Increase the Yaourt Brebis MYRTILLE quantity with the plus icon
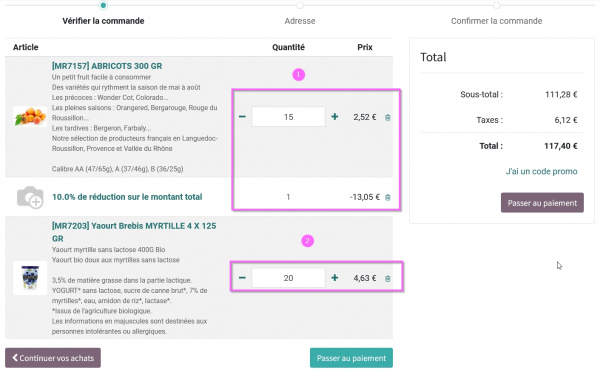The image size is (600, 372). pyautogui.click(x=335, y=277)
